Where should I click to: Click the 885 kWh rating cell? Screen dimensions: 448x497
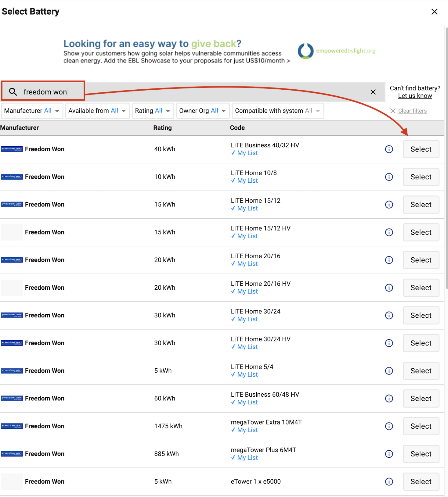click(166, 454)
